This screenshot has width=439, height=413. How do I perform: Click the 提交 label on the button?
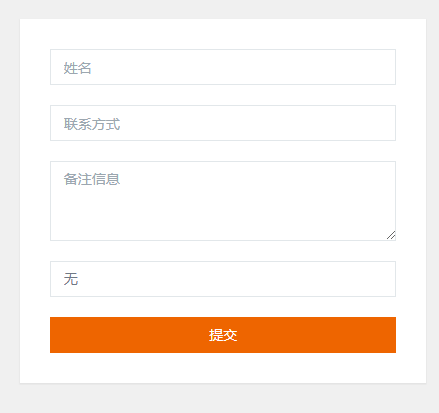pyautogui.click(x=223, y=335)
